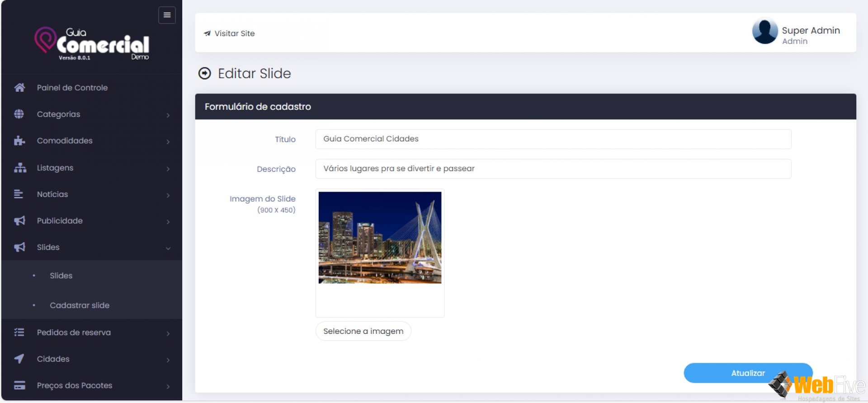The width and height of the screenshot is (868, 403).
Task: Click the Listagens sitemap icon
Action: pos(20,168)
